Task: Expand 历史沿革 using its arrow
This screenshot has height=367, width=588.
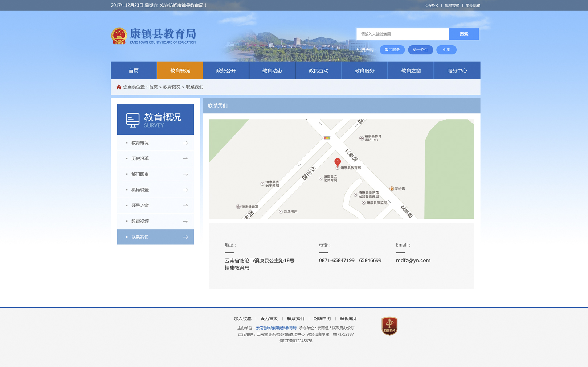Action: point(185,158)
